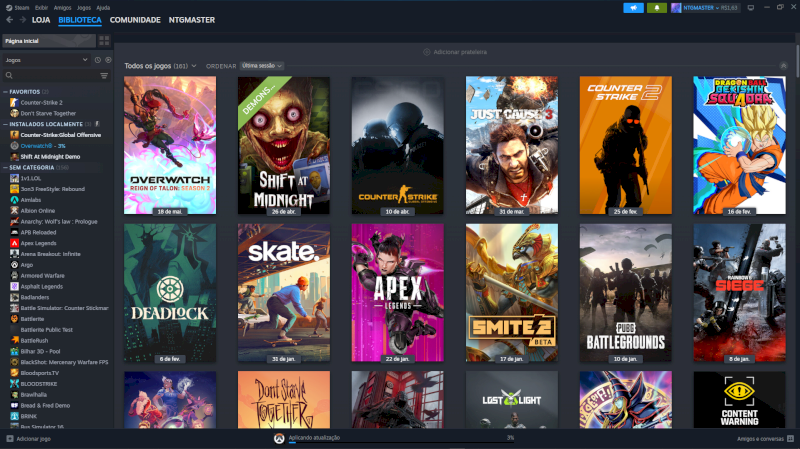Click the Página inicial button
Viewport: 800px width, 449px height.
pos(49,40)
